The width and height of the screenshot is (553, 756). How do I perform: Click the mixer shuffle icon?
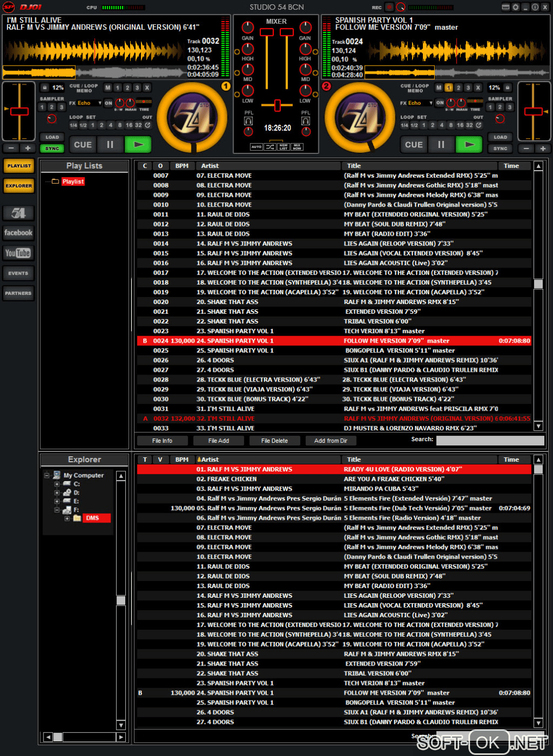coord(269,147)
